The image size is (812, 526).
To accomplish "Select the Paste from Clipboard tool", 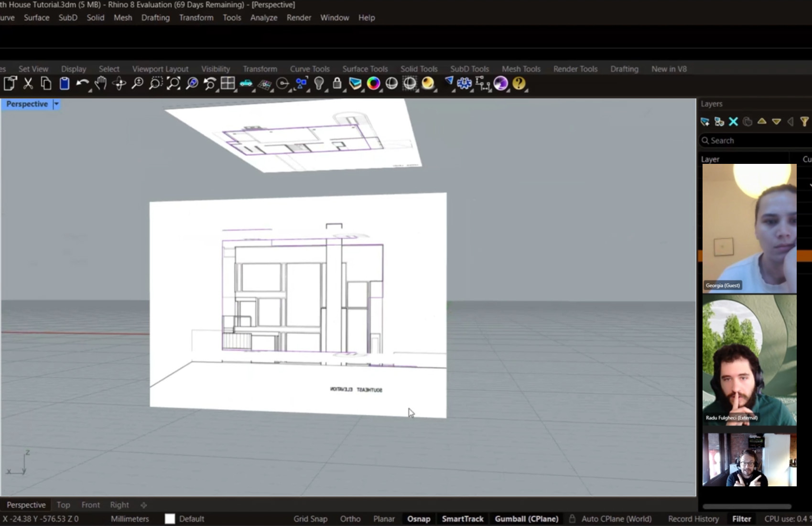I will click(64, 84).
